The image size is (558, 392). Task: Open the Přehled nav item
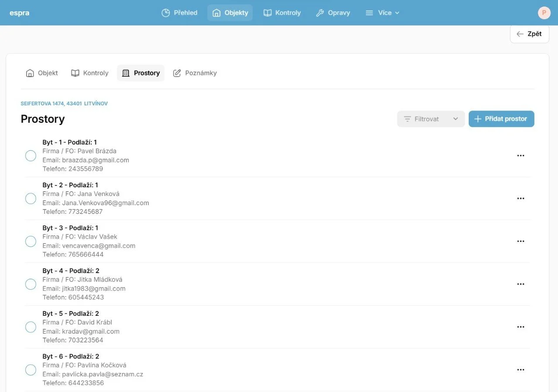point(179,13)
